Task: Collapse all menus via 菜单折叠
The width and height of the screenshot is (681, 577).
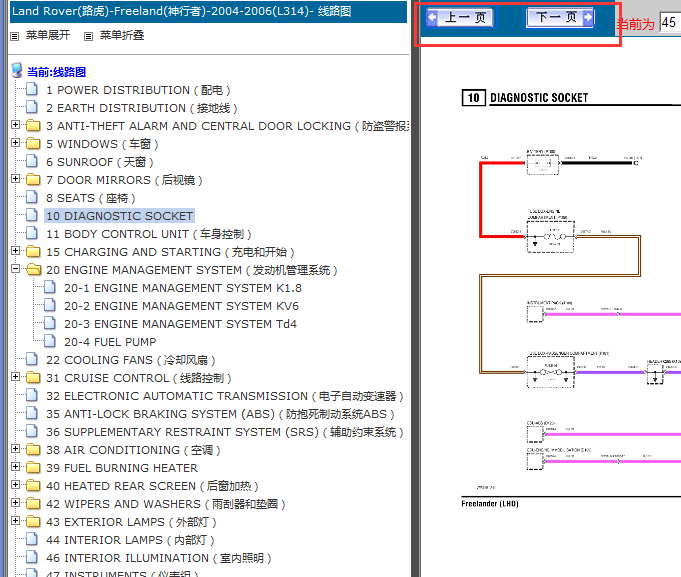Action: (x=122, y=35)
